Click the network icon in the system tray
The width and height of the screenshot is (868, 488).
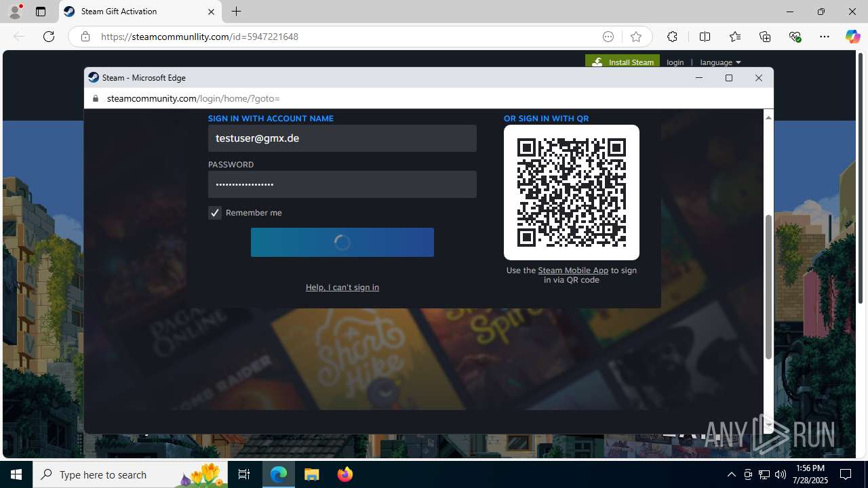[764, 474]
